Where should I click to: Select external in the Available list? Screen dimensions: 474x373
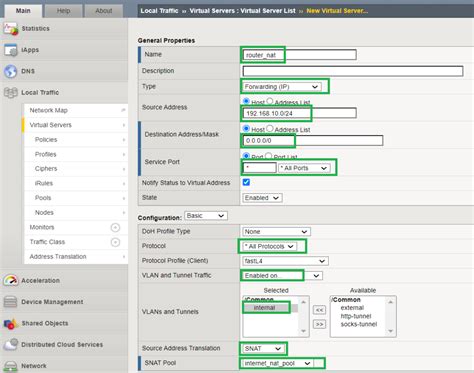click(x=352, y=308)
